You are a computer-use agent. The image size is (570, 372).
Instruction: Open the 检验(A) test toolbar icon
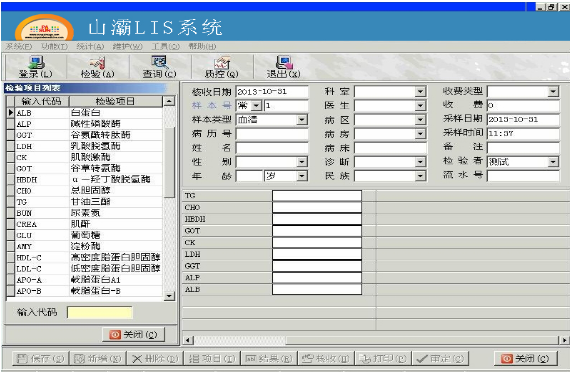tap(97, 67)
